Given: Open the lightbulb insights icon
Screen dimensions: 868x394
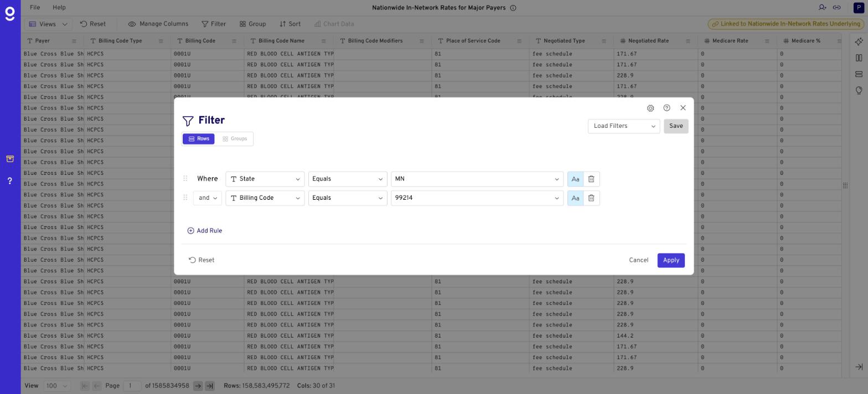Looking at the screenshot, I should (x=859, y=91).
